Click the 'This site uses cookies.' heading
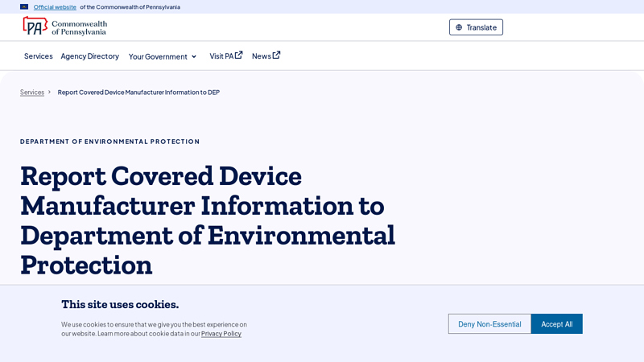Screen dimensions: 644x362 120,304
